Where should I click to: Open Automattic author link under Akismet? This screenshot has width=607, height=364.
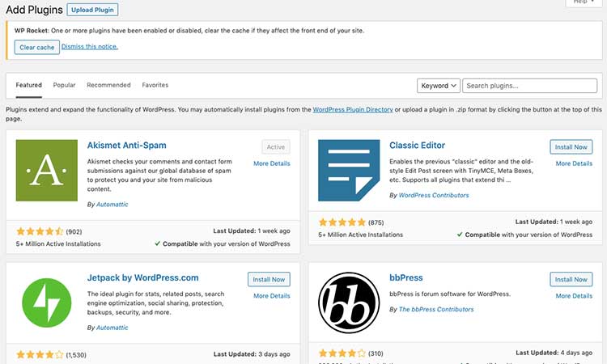[112, 204]
